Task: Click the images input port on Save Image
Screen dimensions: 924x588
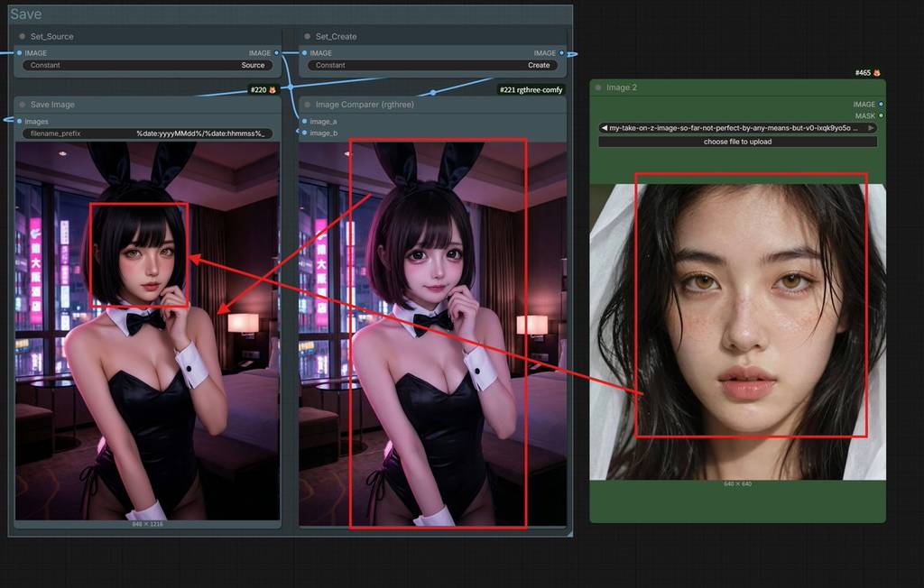Action: (20, 122)
